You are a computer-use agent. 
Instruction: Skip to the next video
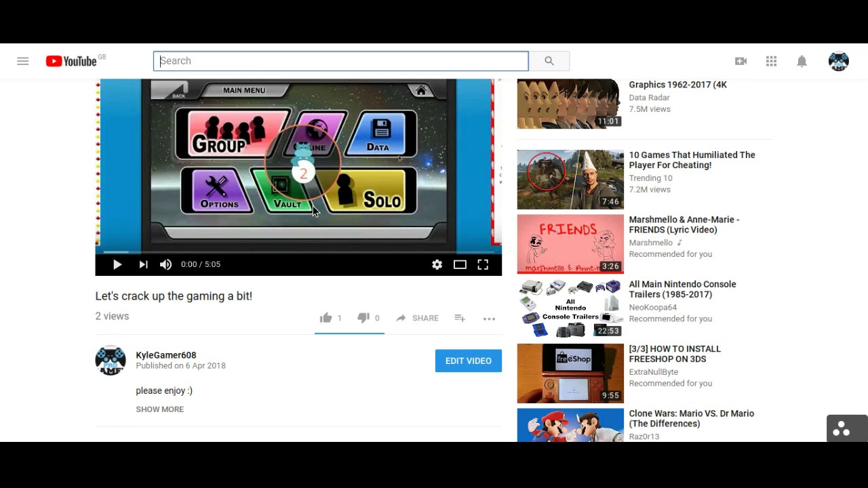coord(143,264)
